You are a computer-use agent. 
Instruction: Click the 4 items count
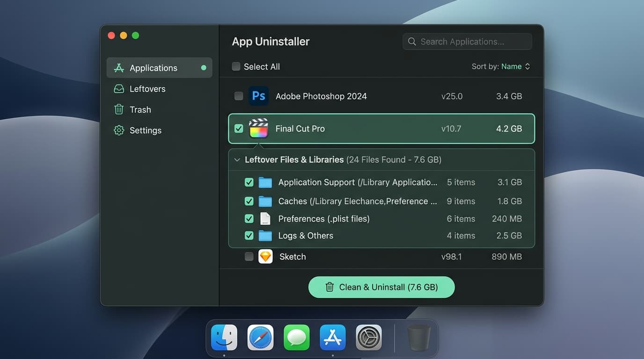[x=461, y=236]
